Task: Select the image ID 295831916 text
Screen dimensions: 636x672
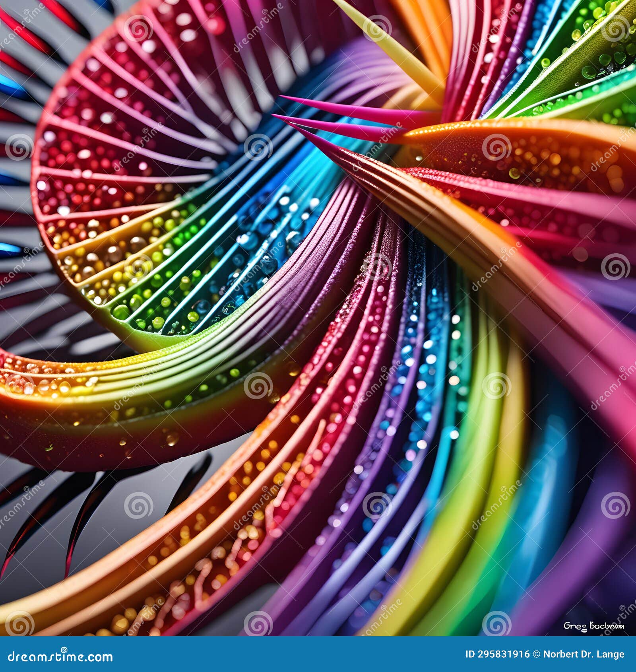Action: coord(497,653)
